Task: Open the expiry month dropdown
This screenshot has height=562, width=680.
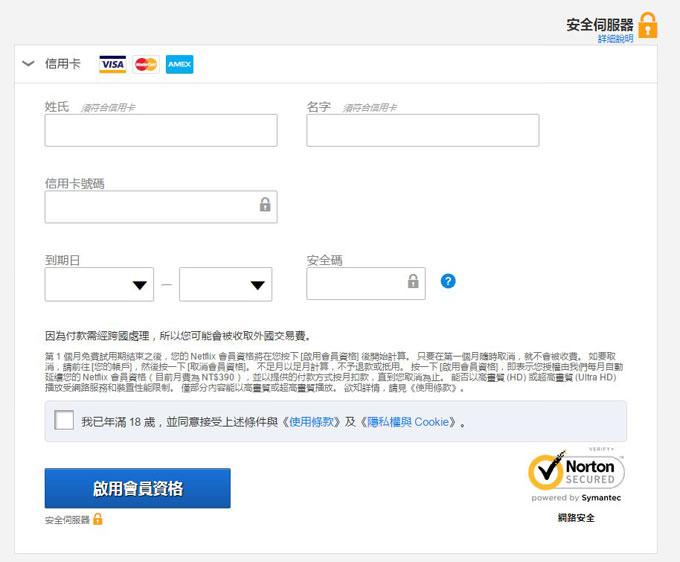Action: tap(99, 284)
